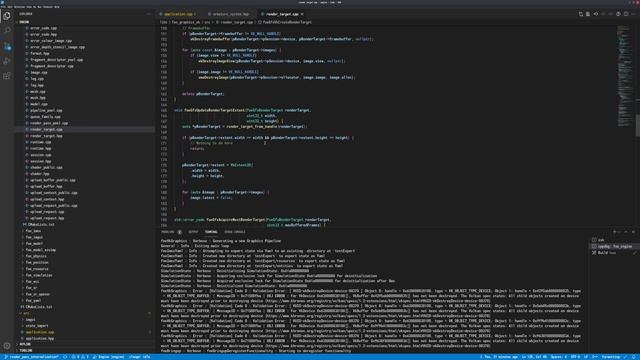Click foe_graphics_vk in breadcrumbs
Screen dimensions: 640x360
tap(186, 22)
